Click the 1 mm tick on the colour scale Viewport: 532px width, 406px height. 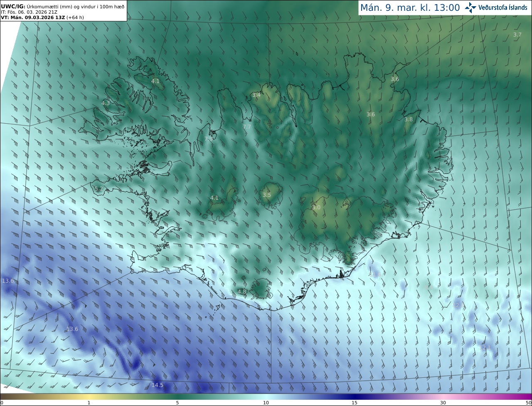89,403
